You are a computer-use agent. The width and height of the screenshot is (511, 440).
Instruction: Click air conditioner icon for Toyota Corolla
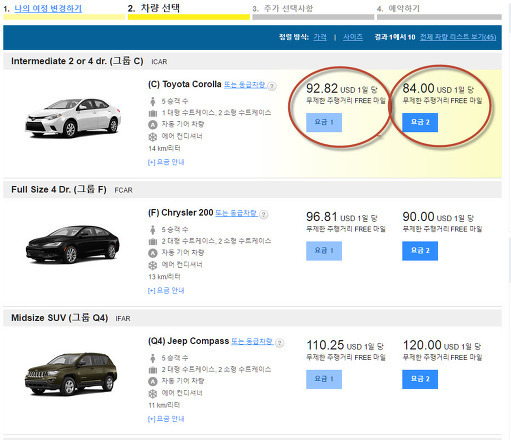tap(153, 137)
